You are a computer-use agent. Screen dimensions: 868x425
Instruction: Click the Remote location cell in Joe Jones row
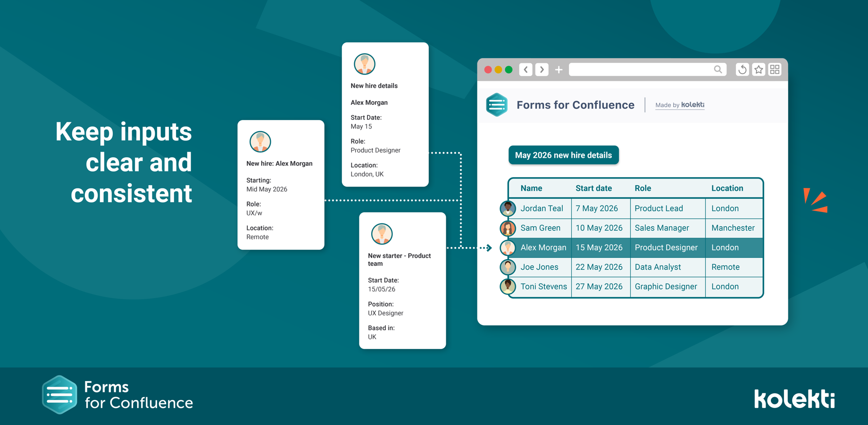(x=725, y=267)
